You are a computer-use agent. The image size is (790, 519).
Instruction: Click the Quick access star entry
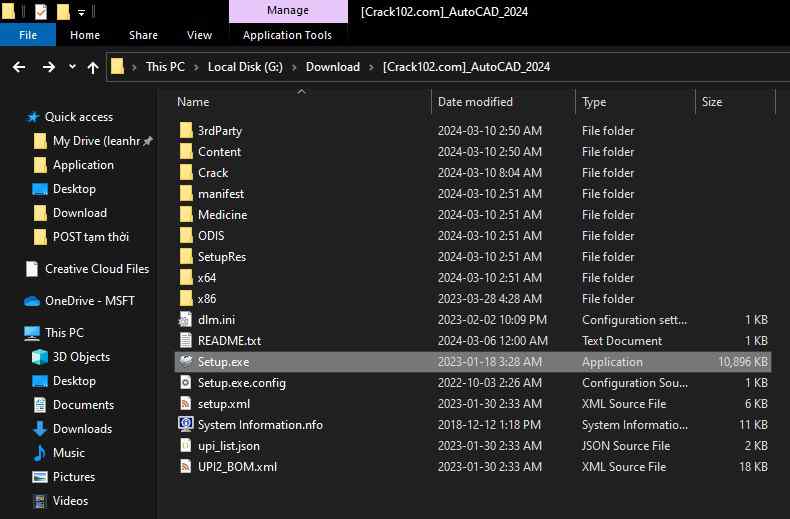pos(78,117)
